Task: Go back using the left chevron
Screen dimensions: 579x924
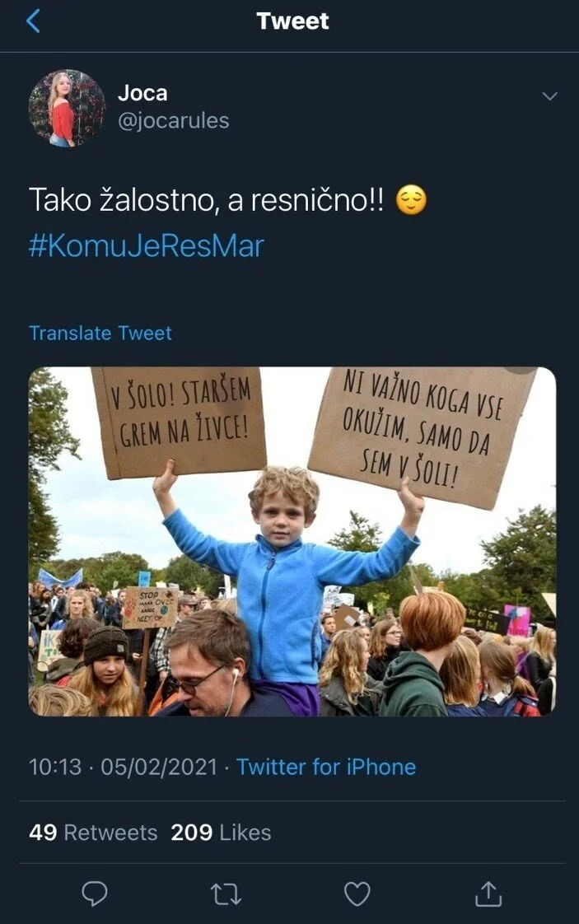Action: click(34, 21)
